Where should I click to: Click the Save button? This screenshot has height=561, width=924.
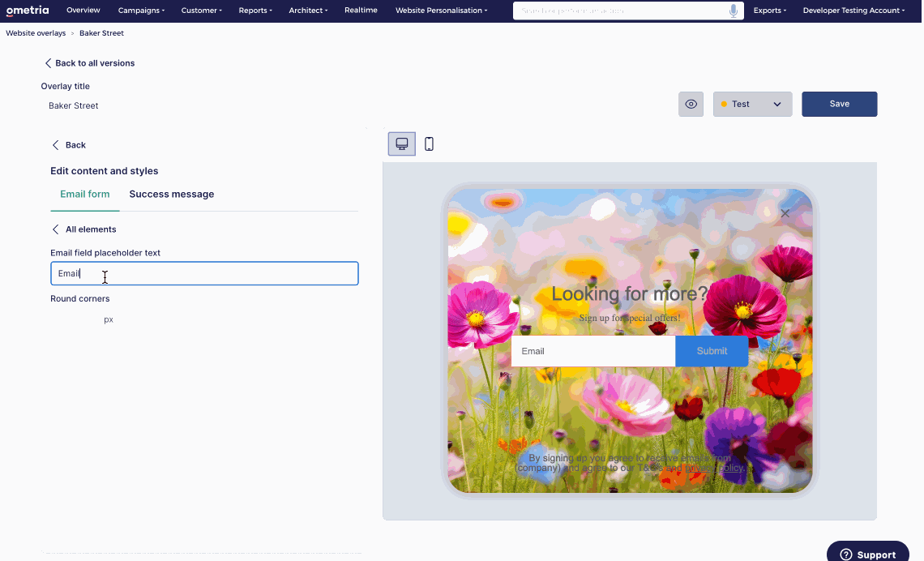coord(839,105)
